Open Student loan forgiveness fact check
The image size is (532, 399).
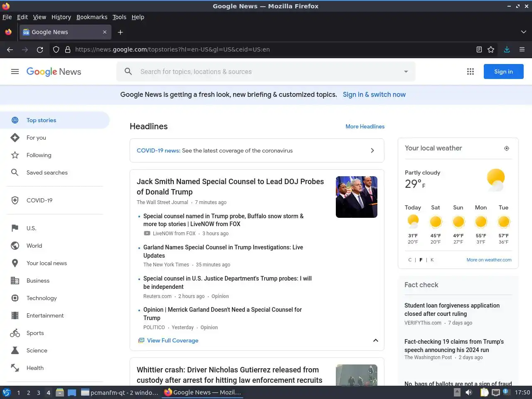pyautogui.click(x=452, y=310)
